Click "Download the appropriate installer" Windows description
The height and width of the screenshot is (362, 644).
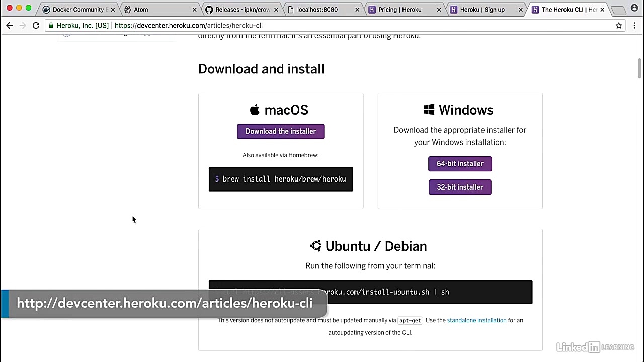[460, 136]
